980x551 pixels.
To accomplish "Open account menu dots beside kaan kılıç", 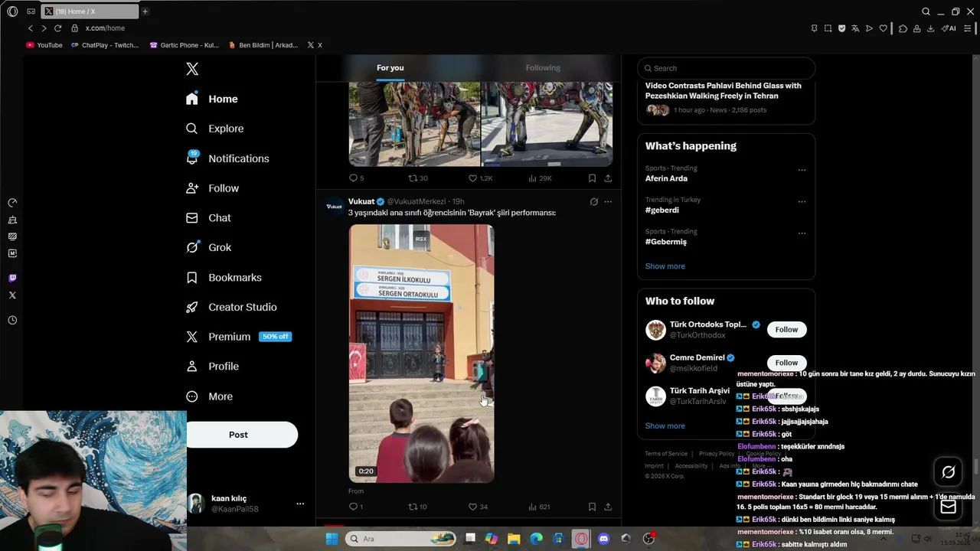I will (300, 504).
